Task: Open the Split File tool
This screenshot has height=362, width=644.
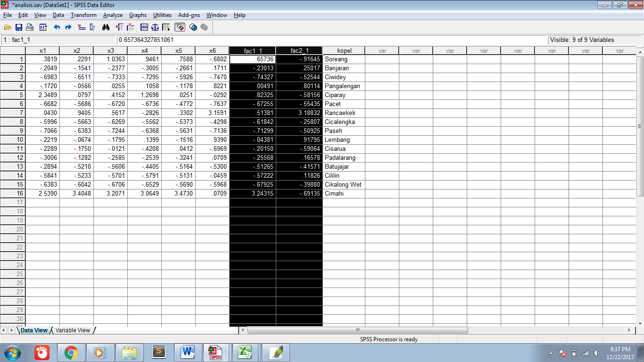Action: [x=145, y=27]
